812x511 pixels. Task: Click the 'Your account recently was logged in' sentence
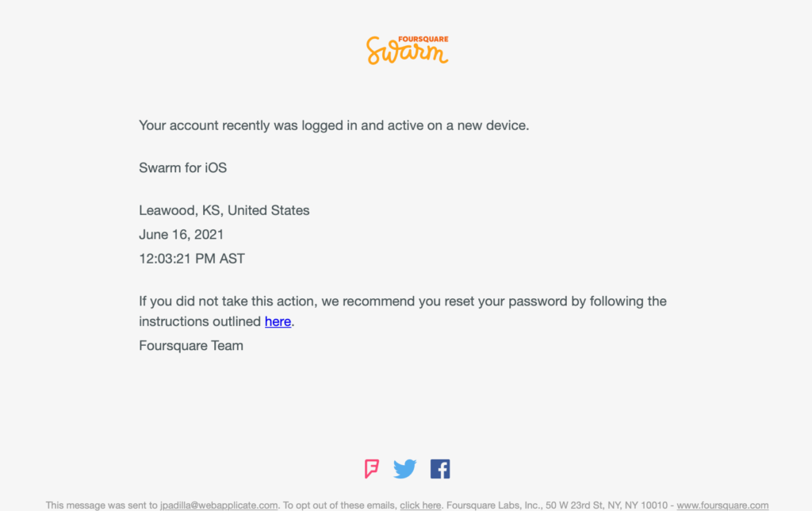pos(334,125)
